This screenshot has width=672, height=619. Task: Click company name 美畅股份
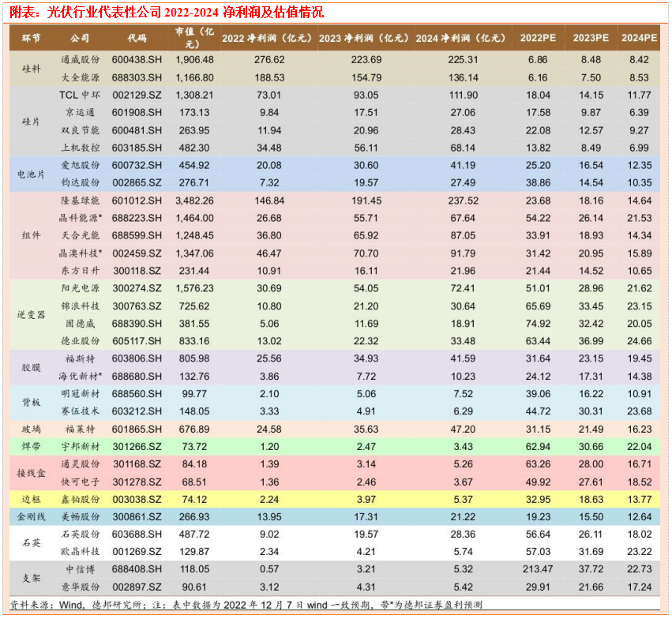[80, 517]
